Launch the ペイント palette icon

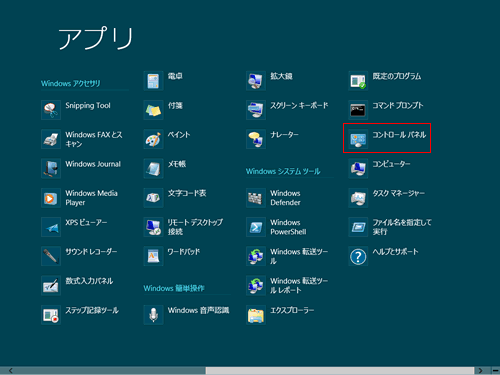coord(153,139)
